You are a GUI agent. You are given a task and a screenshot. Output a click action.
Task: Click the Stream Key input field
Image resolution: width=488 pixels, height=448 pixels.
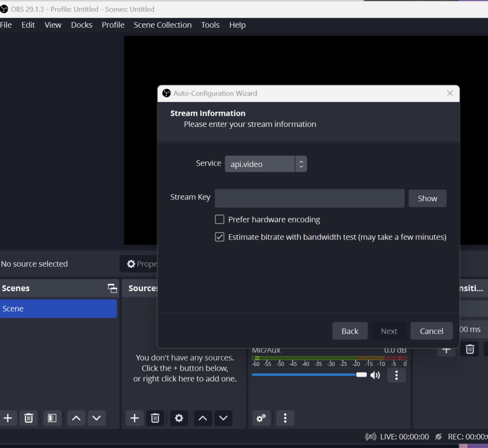click(x=310, y=198)
